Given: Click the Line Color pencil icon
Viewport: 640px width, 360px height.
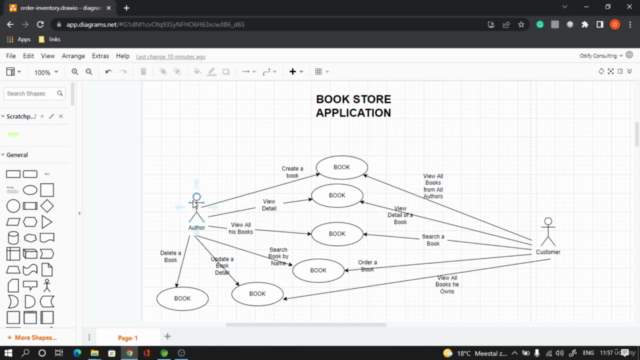Looking at the screenshot, I should (211, 72).
